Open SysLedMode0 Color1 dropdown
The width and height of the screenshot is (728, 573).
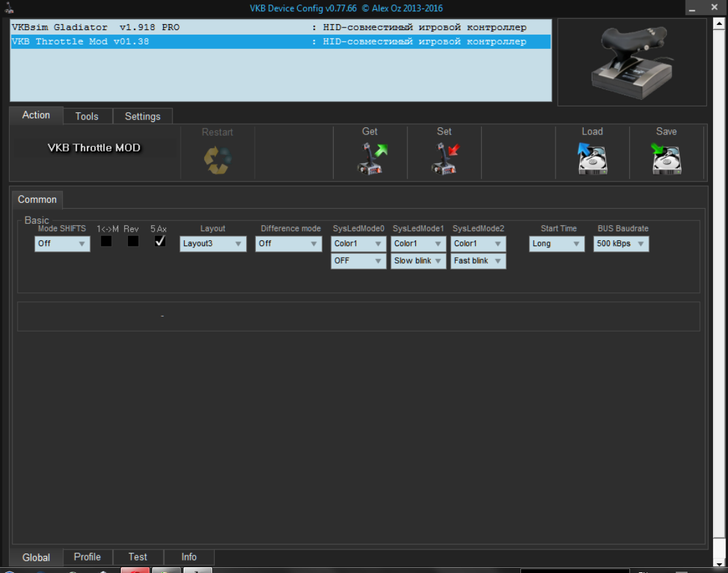[x=358, y=243]
